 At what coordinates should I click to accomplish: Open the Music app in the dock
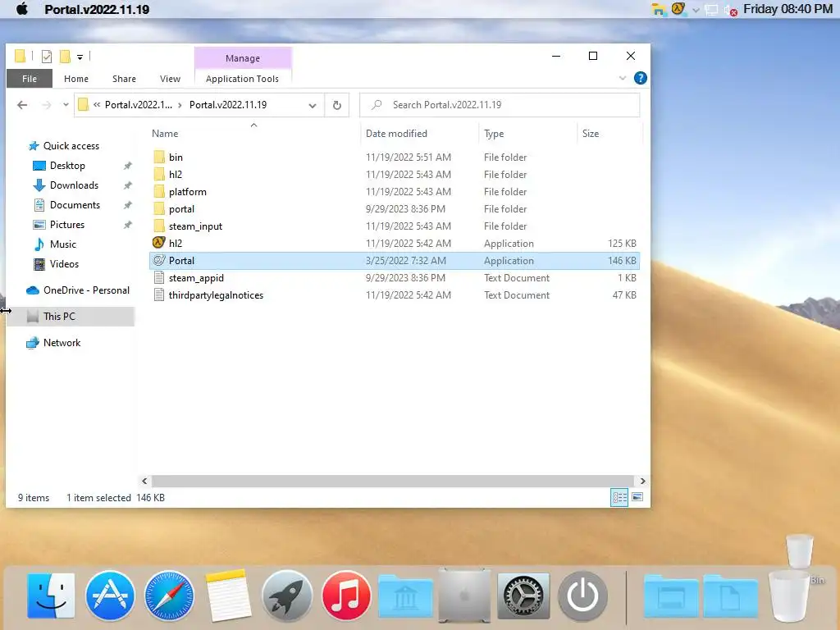[346, 596]
